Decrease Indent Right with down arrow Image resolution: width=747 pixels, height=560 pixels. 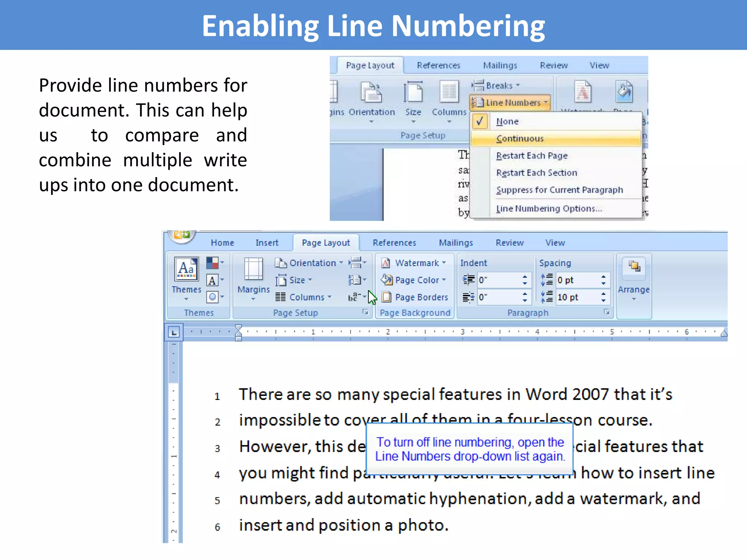pyautogui.click(x=525, y=301)
